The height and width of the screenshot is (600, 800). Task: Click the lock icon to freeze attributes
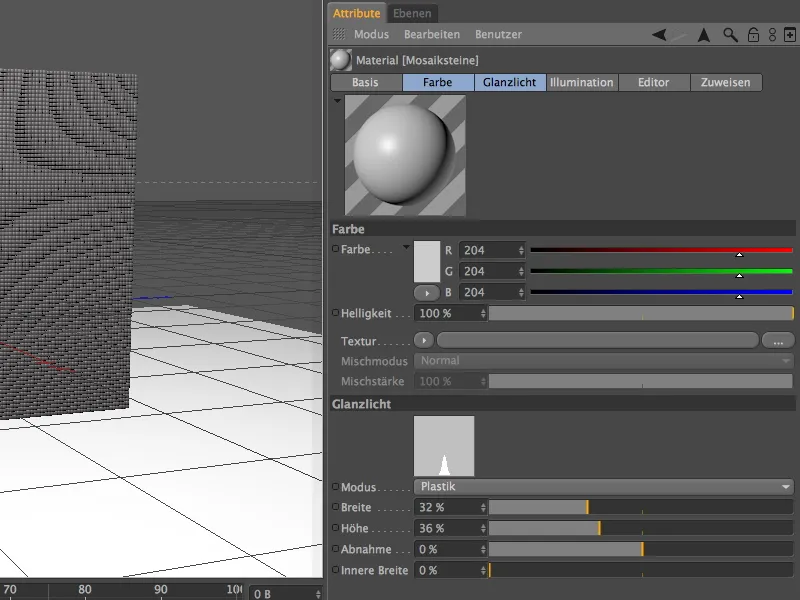pyautogui.click(x=754, y=34)
